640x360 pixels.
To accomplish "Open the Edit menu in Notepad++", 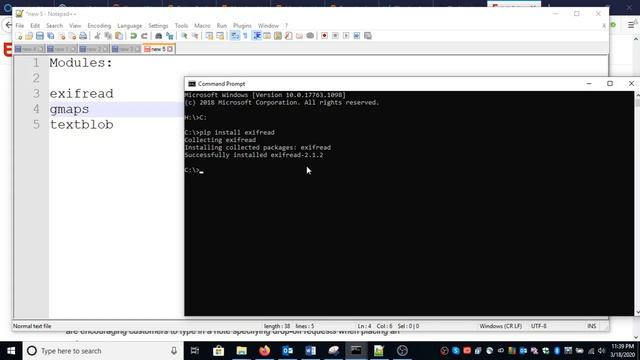I will [x=35, y=26].
